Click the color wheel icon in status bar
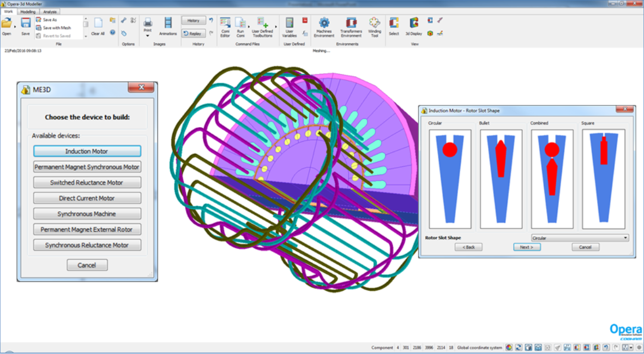The width and height of the screenshot is (644, 354). [509, 347]
